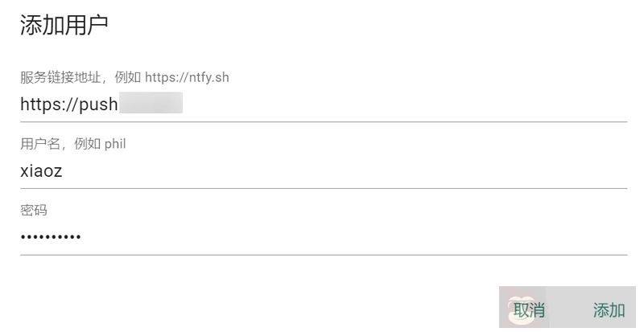
Task: Click the underline under the password field
Action: [x=322, y=255]
